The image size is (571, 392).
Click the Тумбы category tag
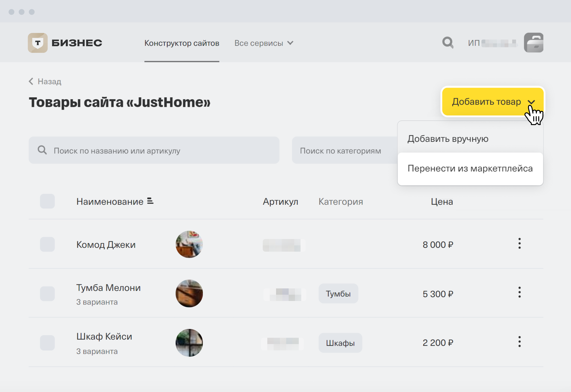tap(338, 293)
